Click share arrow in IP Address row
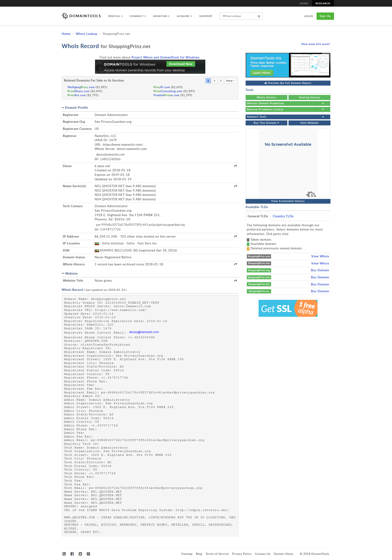 click(235, 236)
